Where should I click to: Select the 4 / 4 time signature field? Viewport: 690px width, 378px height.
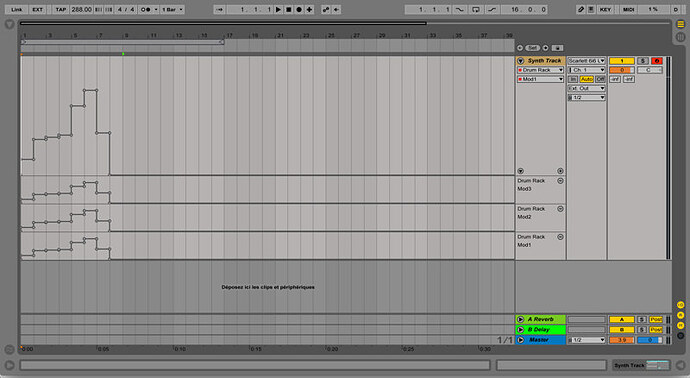pos(126,9)
